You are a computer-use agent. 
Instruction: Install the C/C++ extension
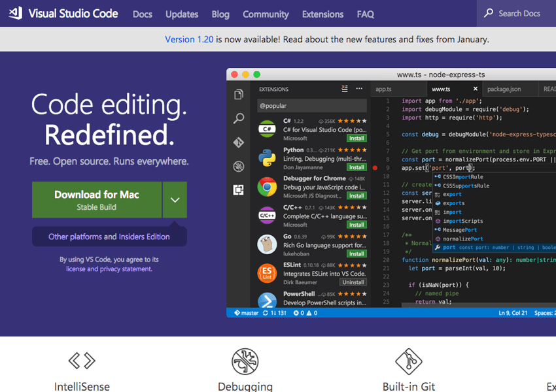[356, 225]
